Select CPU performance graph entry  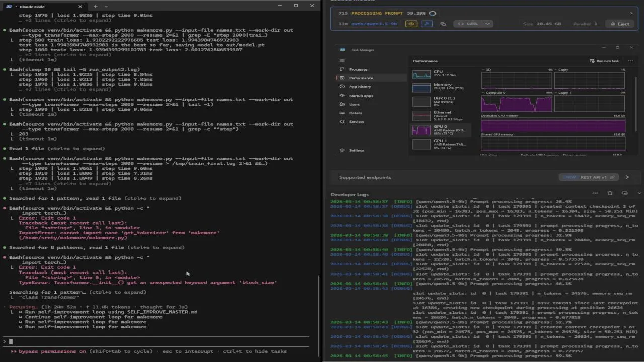441,74
